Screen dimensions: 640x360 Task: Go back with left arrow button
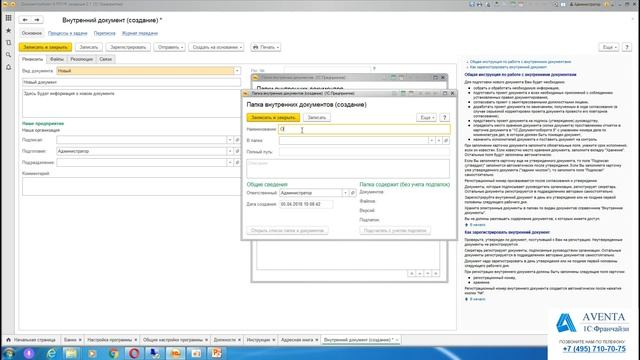click(x=25, y=20)
